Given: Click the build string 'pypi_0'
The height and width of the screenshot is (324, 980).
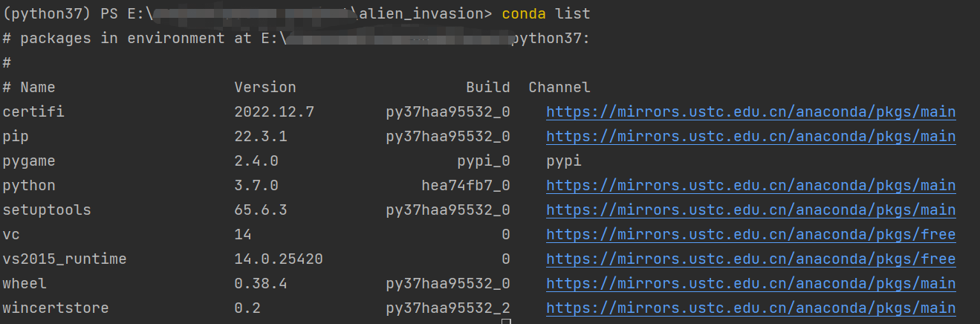Looking at the screenshot, I should coord(484,161).
